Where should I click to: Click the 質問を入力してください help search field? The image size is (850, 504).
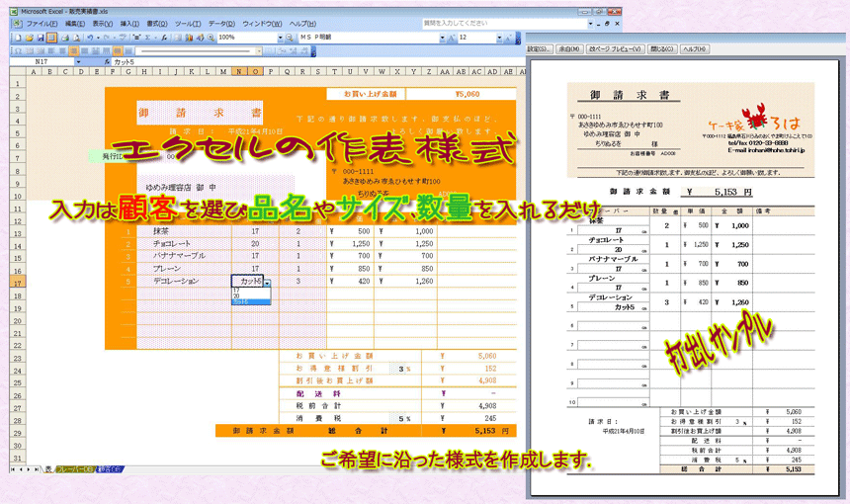click(494, 22)
